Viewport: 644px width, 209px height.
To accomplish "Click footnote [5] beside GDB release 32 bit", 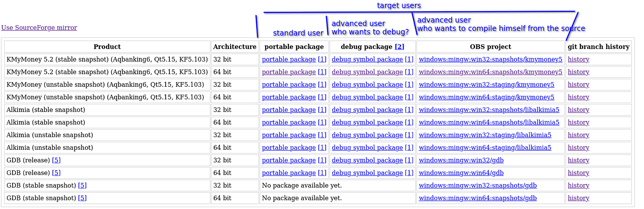I will 56,160.
